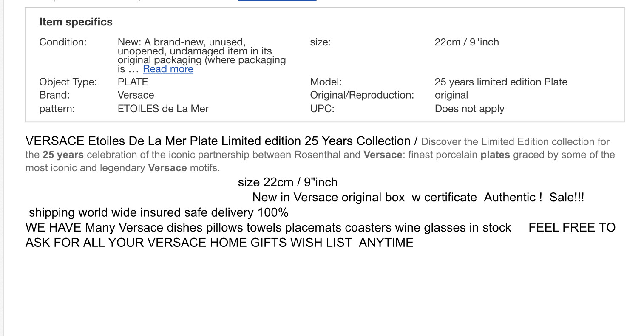644x336 pixels.
Task: Select the bold '25 years' text in description
Action: [x=63, y=155]
